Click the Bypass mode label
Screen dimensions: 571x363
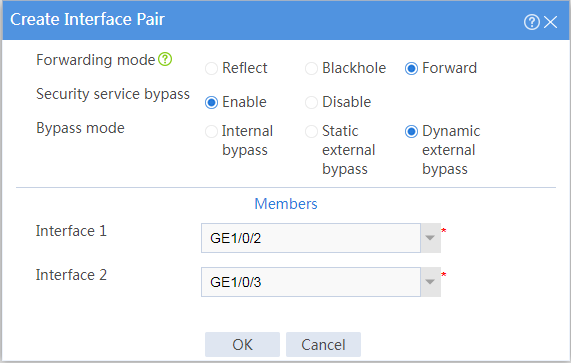pyautogui.click(x=80, y=128)
